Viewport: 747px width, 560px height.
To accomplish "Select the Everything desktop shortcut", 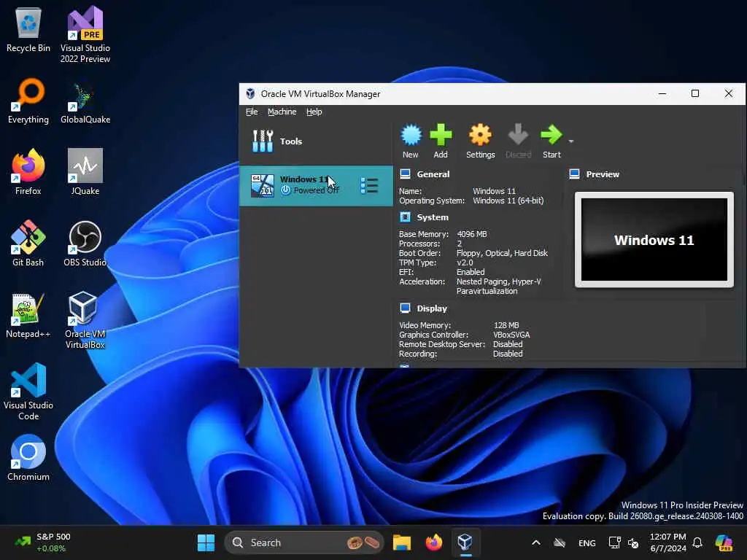I will coord(28,101).
